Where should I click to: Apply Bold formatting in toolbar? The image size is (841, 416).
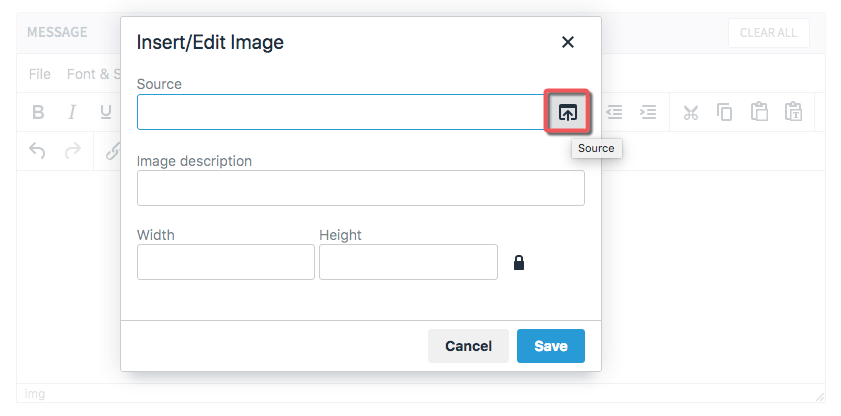tap(38, 112)
